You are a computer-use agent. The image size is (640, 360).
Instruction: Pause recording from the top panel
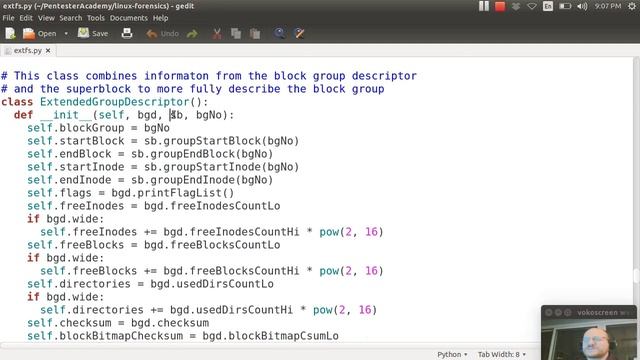pyautogui.click(x=484, y=6)
